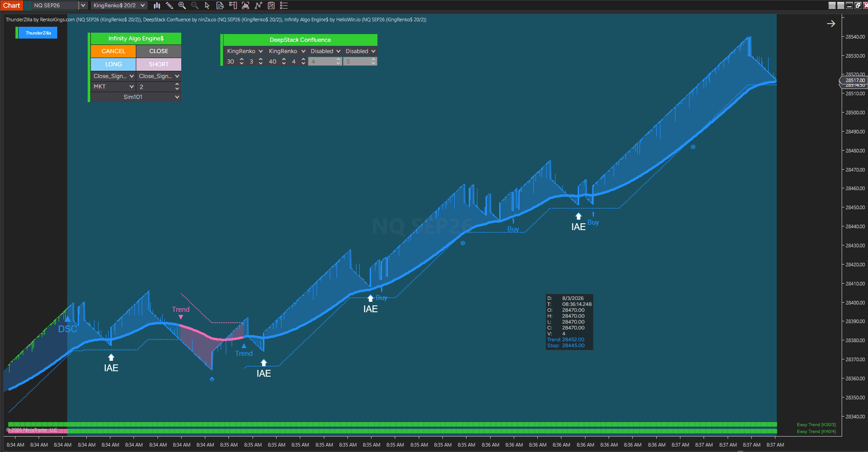This screenshot has height=452, width=868.
Task: Open the Sim101 account dropdown
Action: pos(136,97)
